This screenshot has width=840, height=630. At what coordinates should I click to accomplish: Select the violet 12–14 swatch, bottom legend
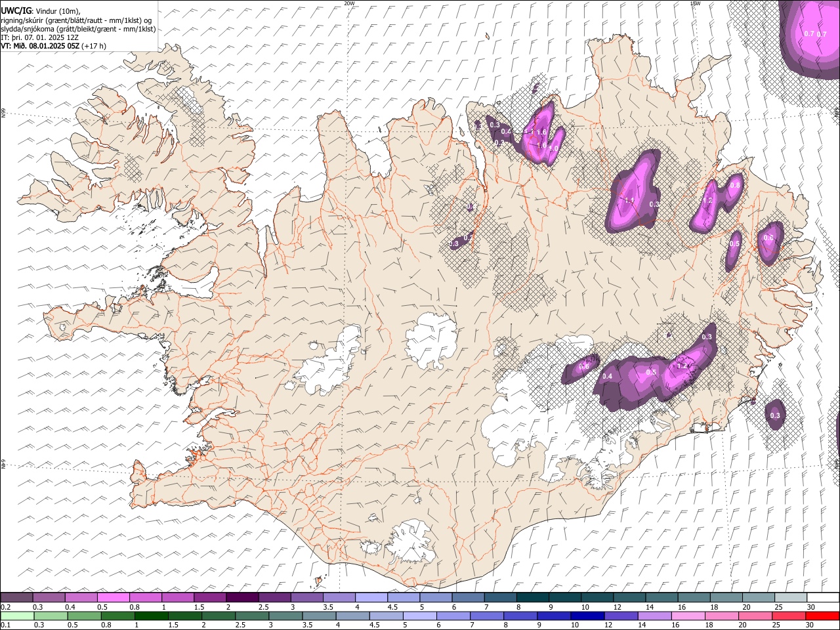[x=620, y=616]
